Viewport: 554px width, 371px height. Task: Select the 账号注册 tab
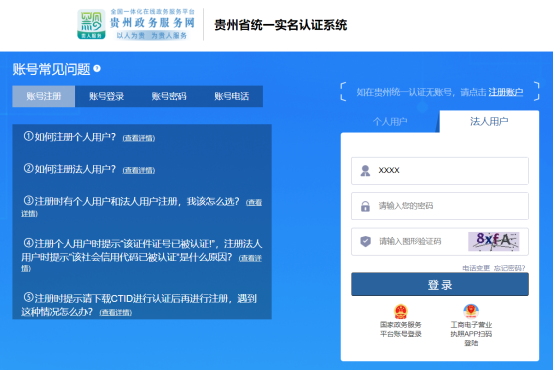click(44, 96)
